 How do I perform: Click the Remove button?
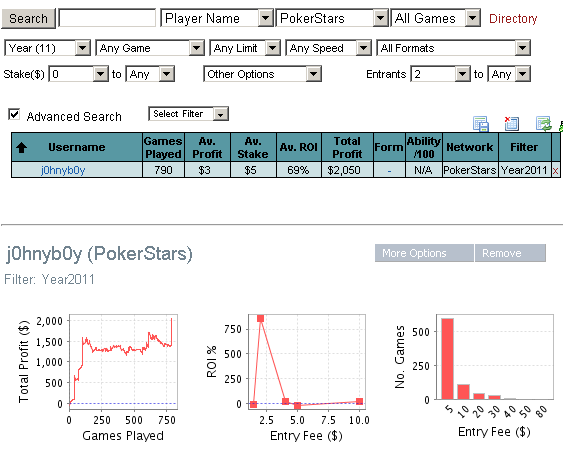(x=510, y=253)
